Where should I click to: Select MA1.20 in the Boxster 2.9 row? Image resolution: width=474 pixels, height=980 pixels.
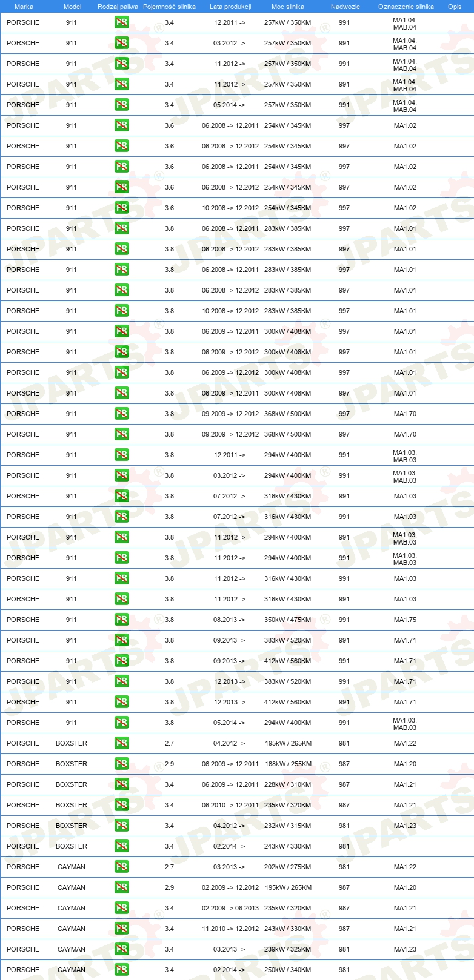point(405,764)
